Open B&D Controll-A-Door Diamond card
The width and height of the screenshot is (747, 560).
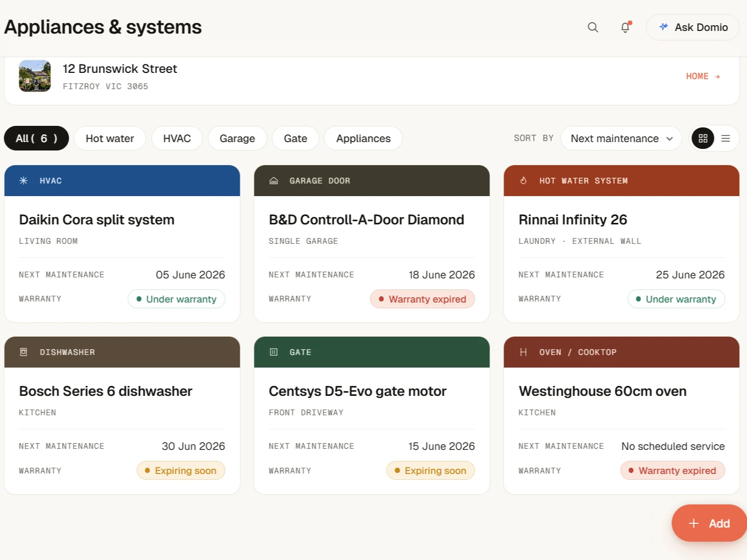(x=372, y=244)
